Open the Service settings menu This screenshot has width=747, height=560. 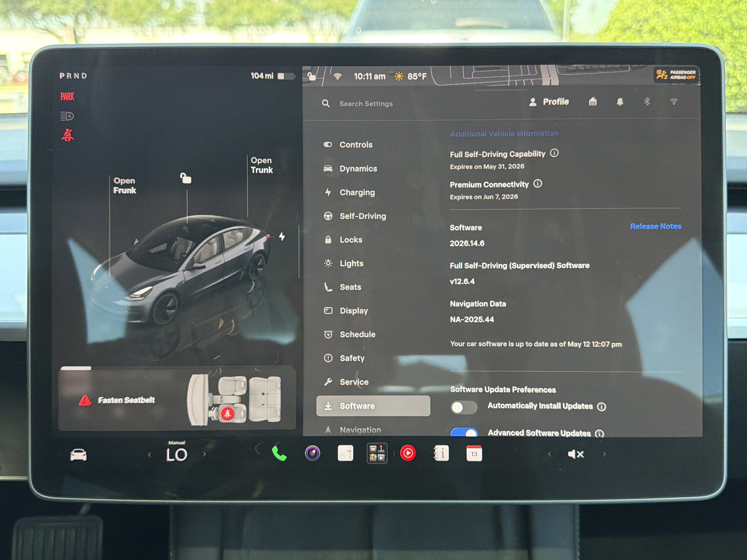point(373,382)
